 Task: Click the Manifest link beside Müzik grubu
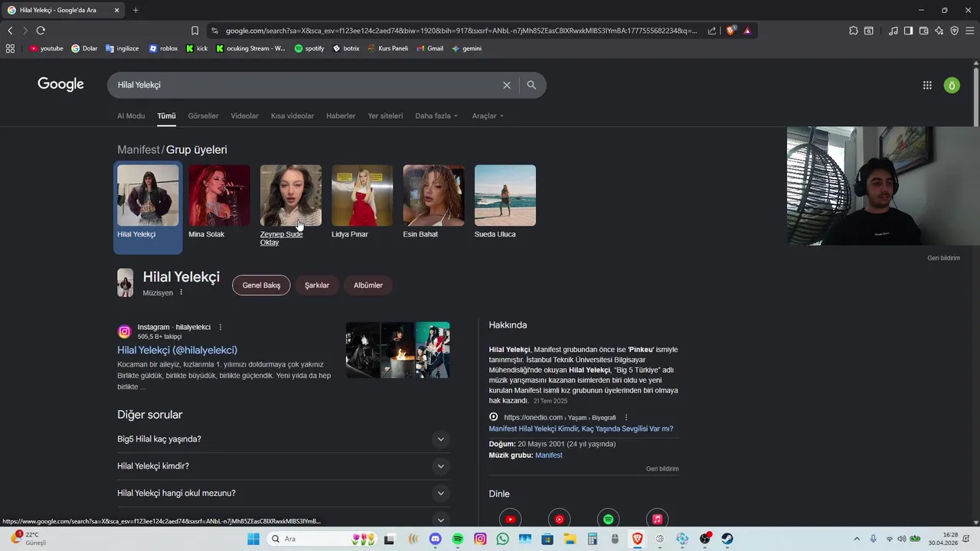click(x=549, y=455)
